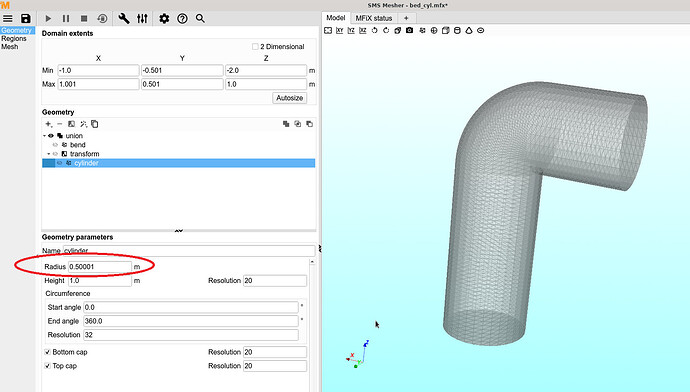Viewport: 690px width, 392px height.
Task: Edit the geometry Name field
Action: (189, 250)
